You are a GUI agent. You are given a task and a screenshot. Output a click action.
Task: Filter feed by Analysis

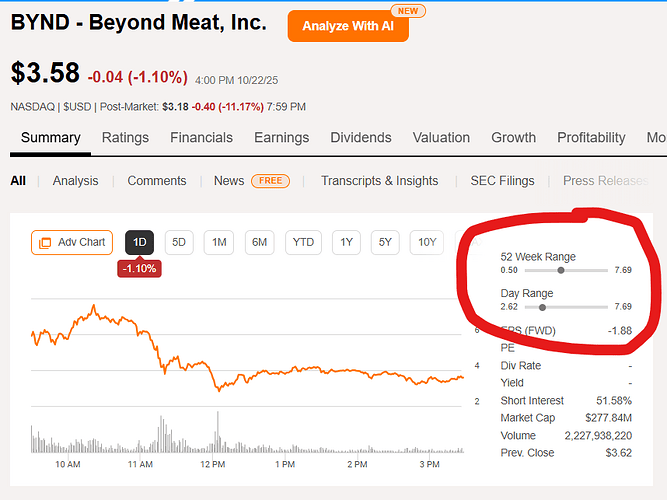pyautogui.click(x=75, y=181)
